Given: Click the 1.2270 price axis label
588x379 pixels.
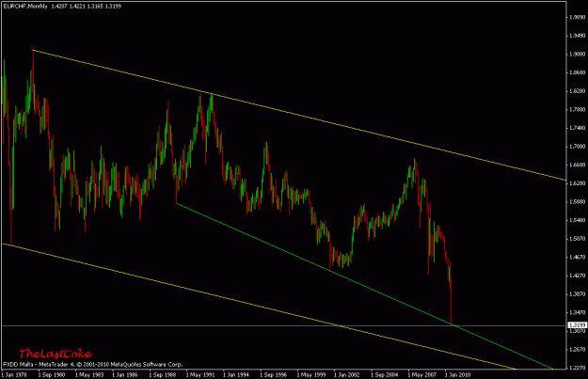Looking at the screenshot, I should click(578, 368).
